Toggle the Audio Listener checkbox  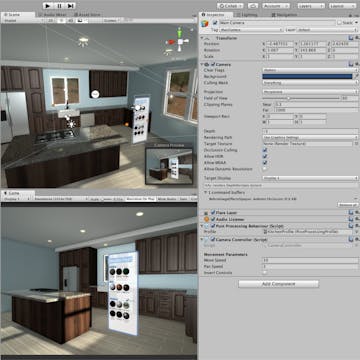[x=213, y=219]
